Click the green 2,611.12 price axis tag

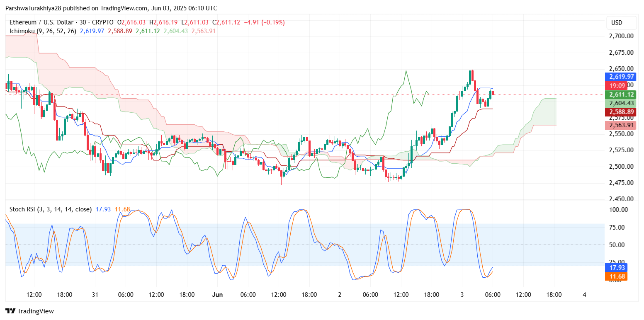coord(621,95)
